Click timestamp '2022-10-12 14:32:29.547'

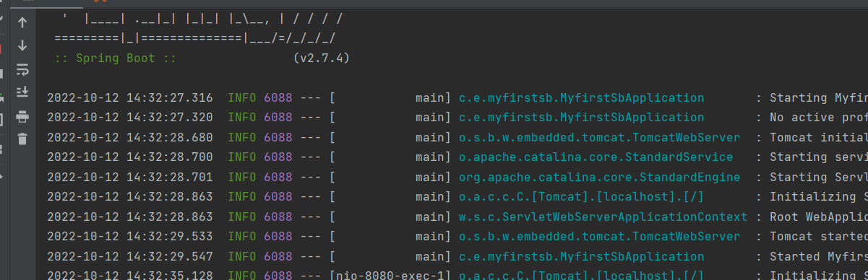[130, 257]
